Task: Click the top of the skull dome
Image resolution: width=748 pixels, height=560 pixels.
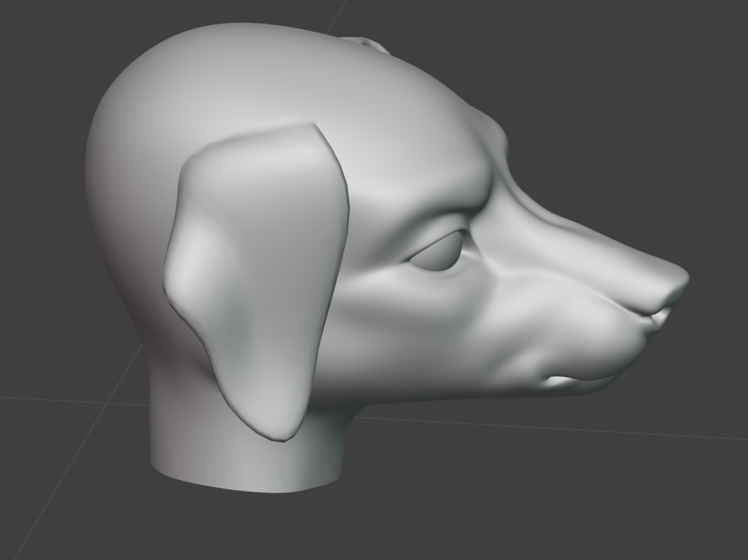Action: [229, 42]
